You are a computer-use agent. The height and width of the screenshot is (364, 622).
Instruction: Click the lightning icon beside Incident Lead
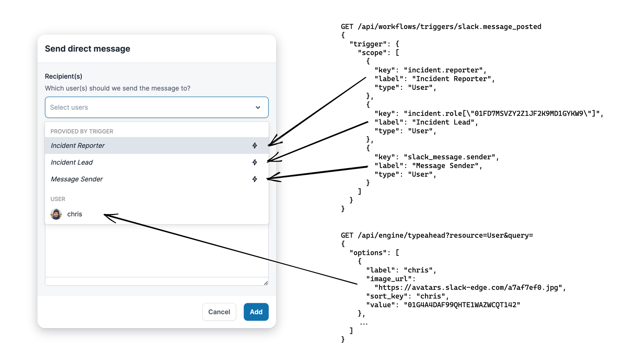click(254, 162)
